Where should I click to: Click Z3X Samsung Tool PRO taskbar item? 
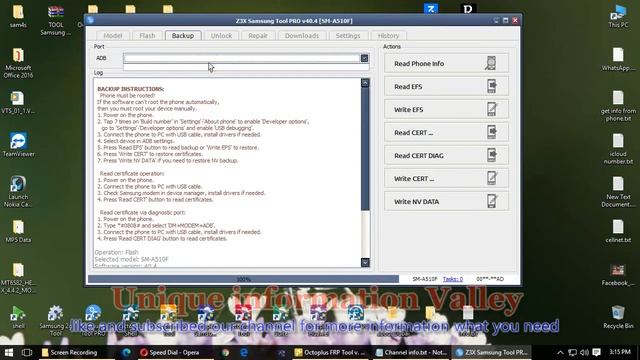(491, 352)
